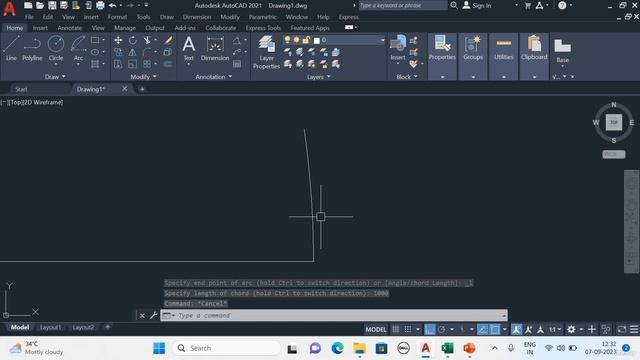Click the Fillet tool icon
Screen dimensions: 640x360
(x=147, y=52)
